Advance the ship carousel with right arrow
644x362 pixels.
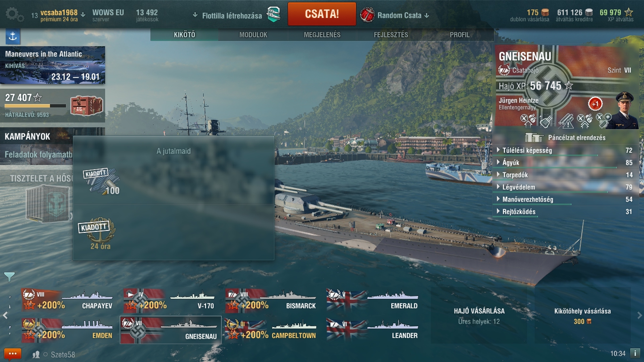(639, 315)
